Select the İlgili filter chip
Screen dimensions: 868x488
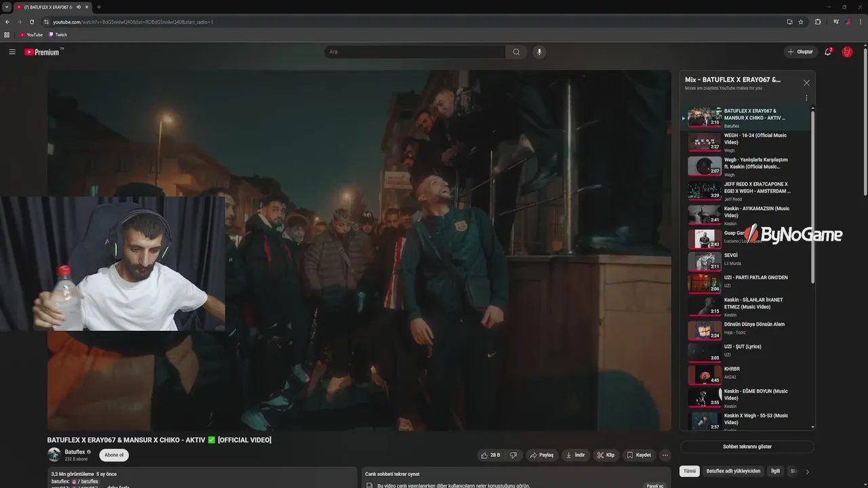point(775,471)
